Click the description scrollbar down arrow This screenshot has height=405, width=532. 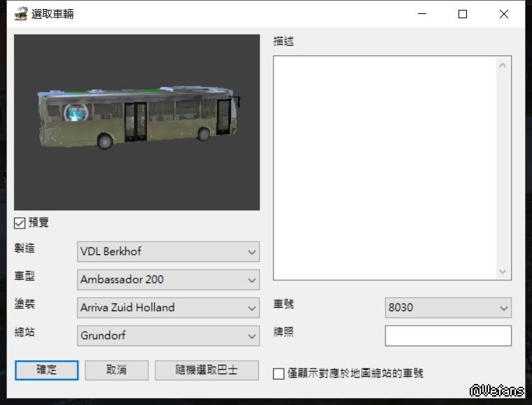pyautogui.click(x=503, y=271)
